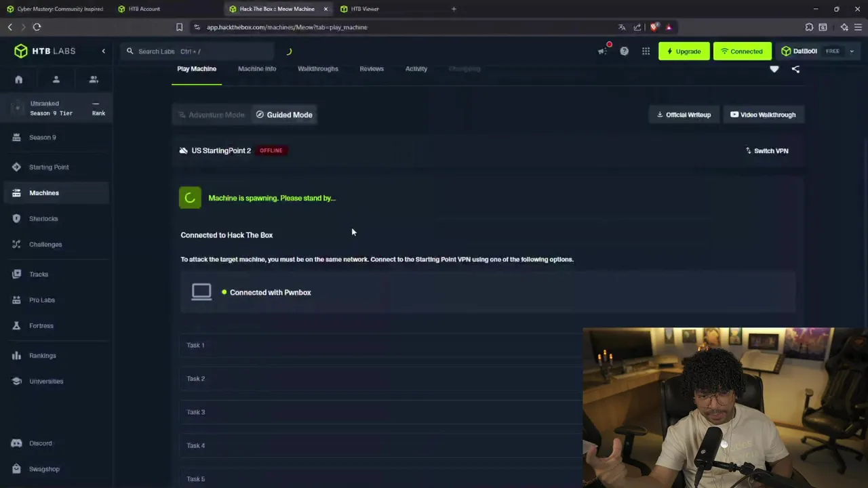Image resolution: width=868 pixels, height=488 pixels.
Task: Switch to the Walkthroughs tab
Action: tap(318, 68)
